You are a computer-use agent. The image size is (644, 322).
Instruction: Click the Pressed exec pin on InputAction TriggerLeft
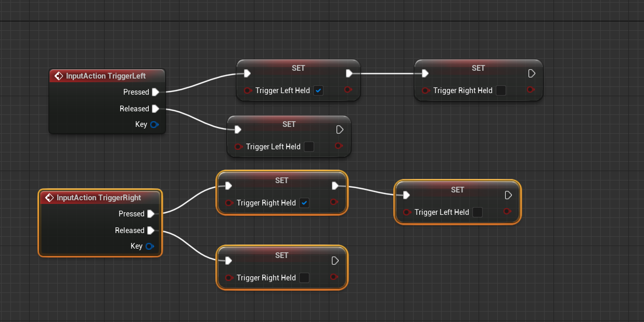[x=155, y=92]
